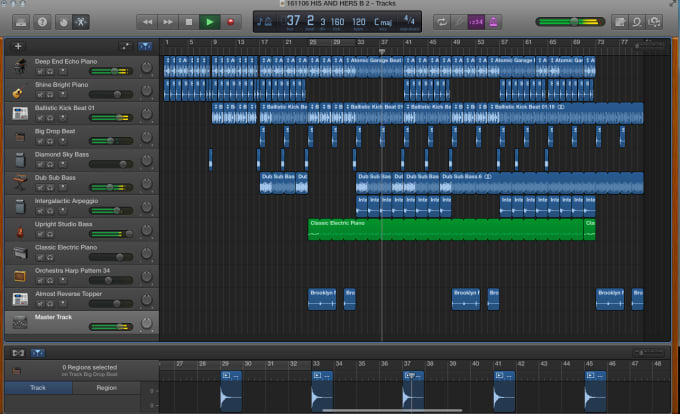Solo the Almost Reverse Topper track
Image resolution: width=680 pixels, height=414 pixels.
tap(50, 304)
